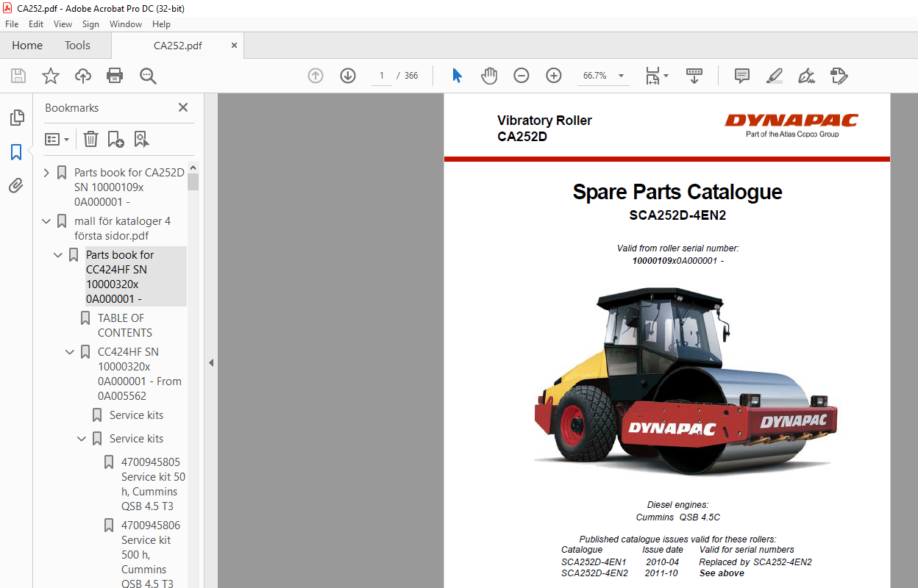Click the Dynapac logo in page header

pos(791,123)
